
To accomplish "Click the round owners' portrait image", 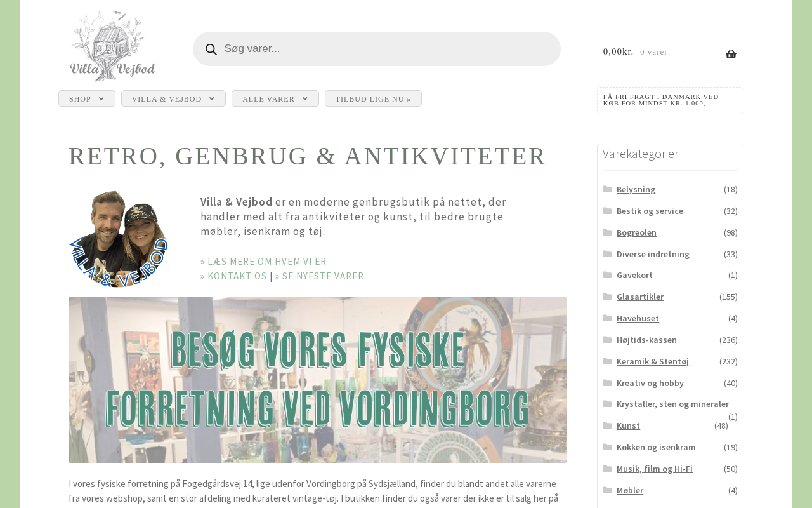I will click(x=118, y=239).
